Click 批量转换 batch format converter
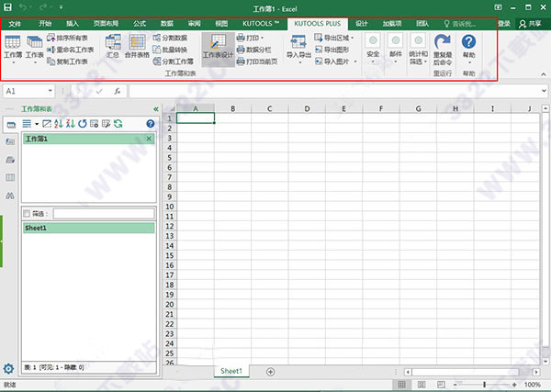This screenshot has height=392, width=551. point(170,50)
